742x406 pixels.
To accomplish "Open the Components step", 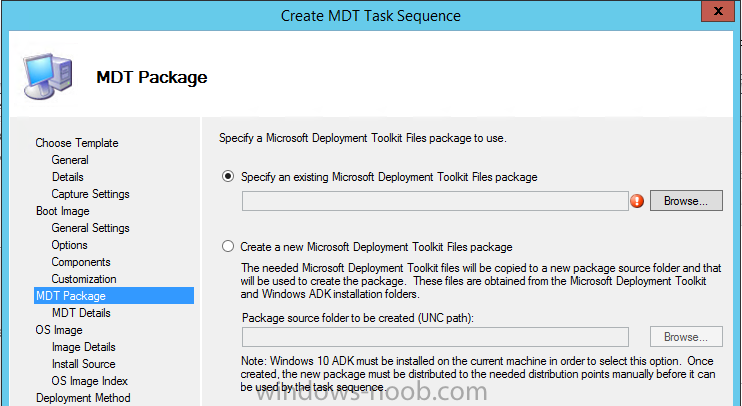I will [x=81, y=262].
